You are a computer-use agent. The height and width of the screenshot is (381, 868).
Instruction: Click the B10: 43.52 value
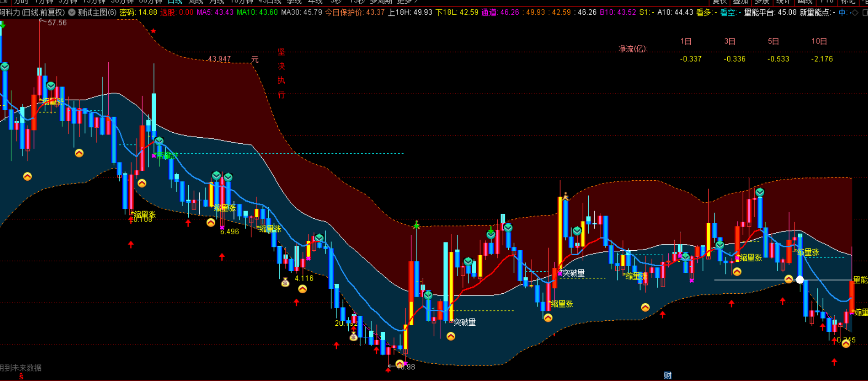click(x=618, y=12)
